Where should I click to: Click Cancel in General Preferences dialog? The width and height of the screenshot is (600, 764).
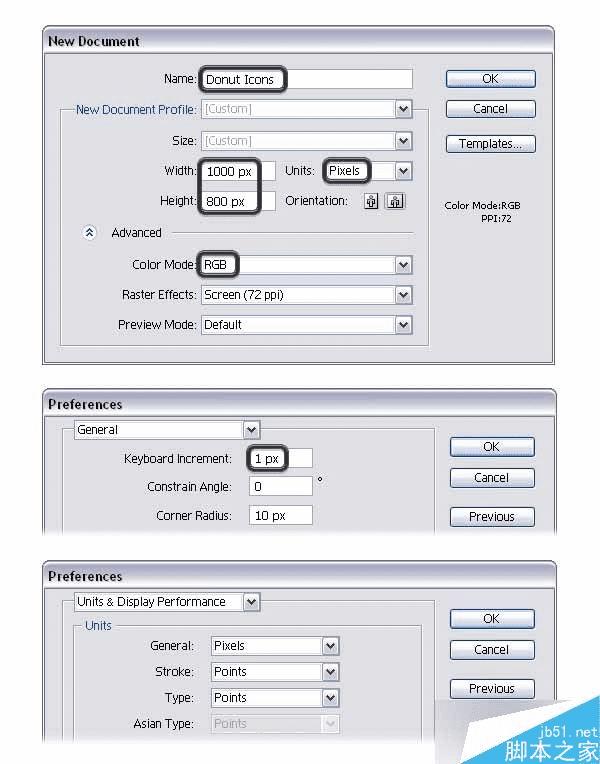pyautogui.click(x=492, y=478)
